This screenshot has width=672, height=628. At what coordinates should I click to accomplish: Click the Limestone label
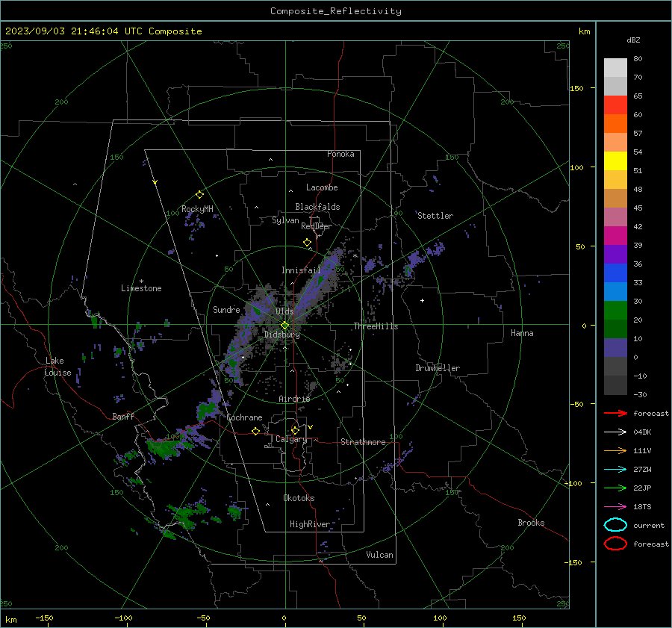coord(141,288)
